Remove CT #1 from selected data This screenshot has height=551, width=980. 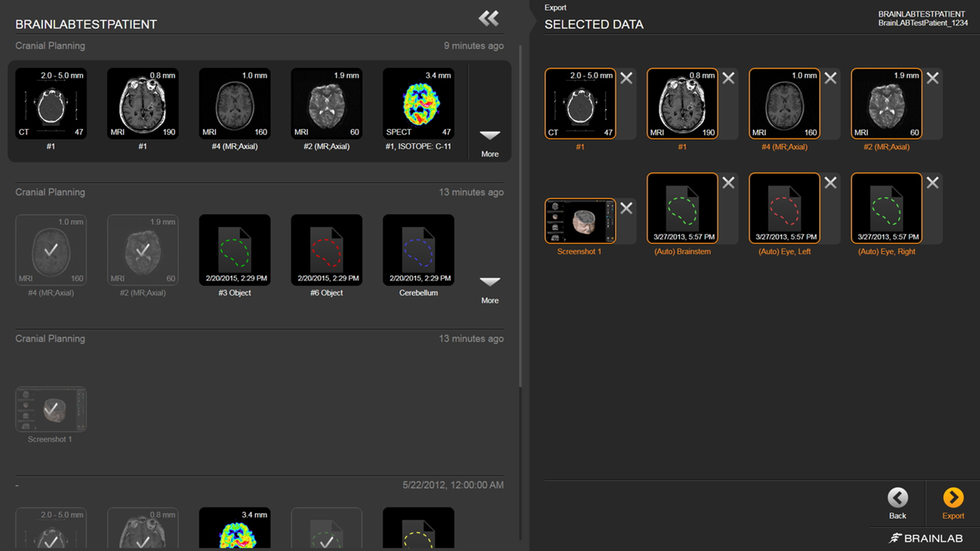tap(626, 78)
